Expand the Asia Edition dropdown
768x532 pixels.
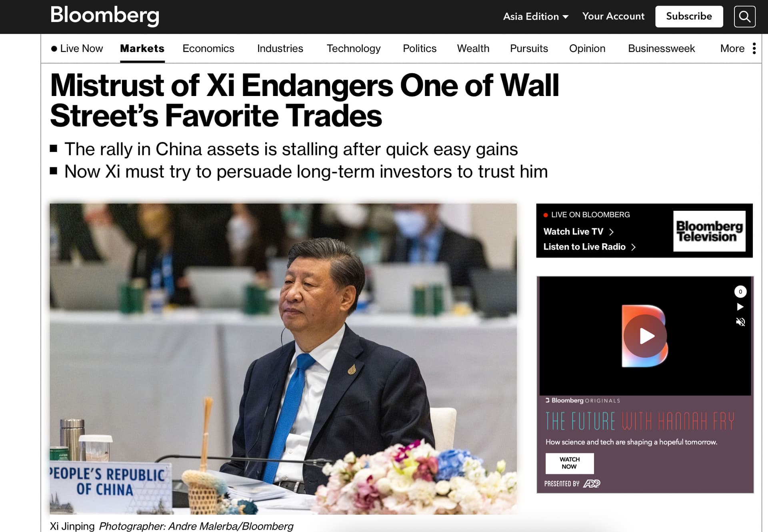[536, 16]
